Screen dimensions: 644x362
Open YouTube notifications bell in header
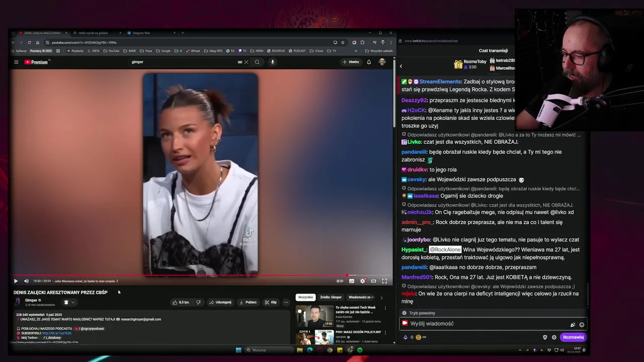[369, 62]
